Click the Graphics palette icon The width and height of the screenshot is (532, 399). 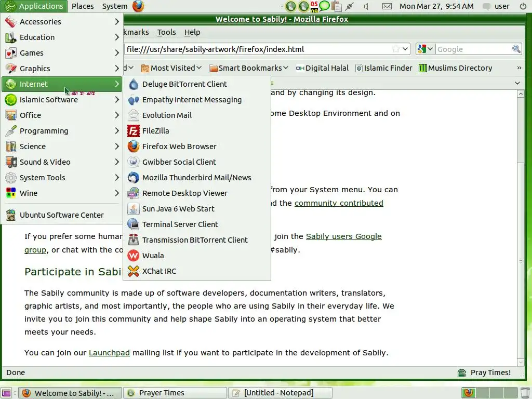11,69
